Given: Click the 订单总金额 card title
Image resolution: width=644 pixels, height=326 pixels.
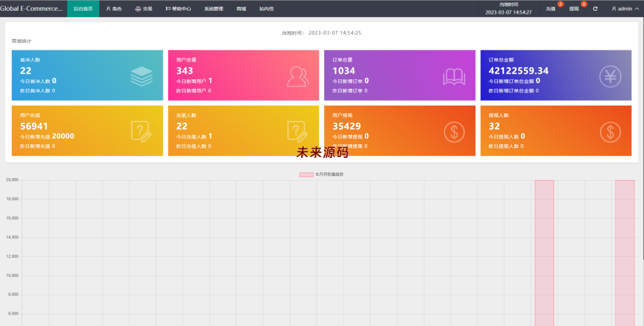Looking at the screenshot, I should [501, 60].
